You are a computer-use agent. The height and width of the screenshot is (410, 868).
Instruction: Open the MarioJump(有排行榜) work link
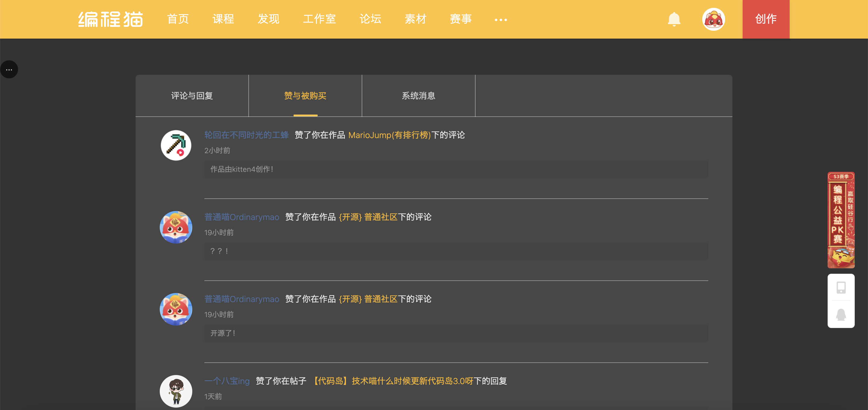point(390,135)
